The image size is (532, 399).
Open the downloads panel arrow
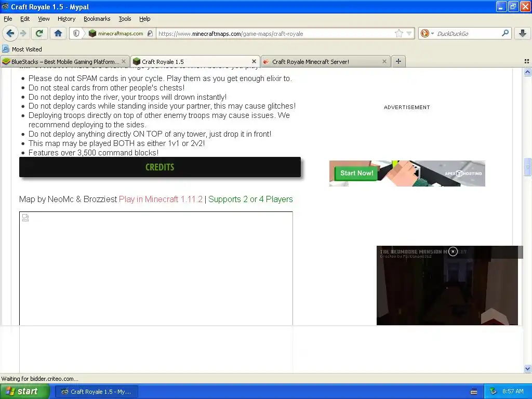[x=523, y=33]
